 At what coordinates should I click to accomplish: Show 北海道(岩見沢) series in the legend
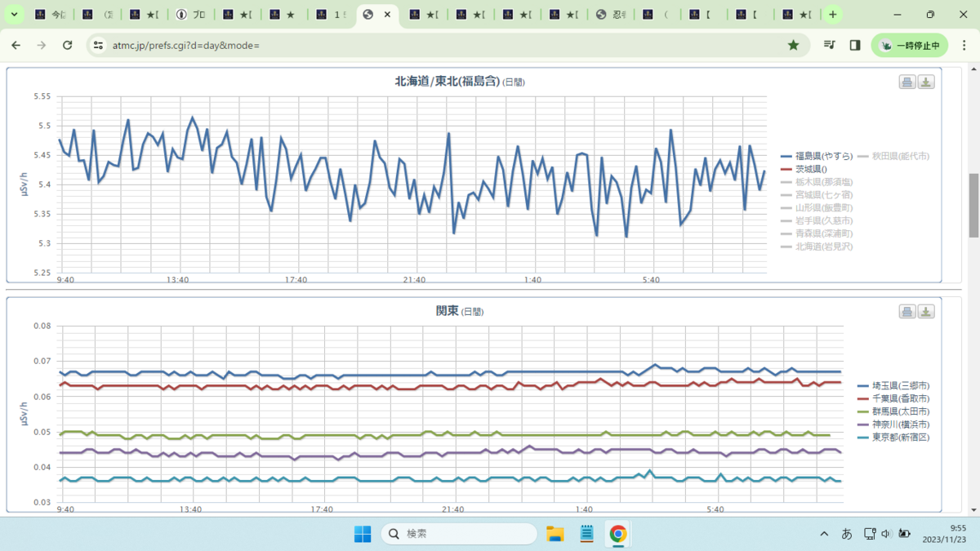(817, 247)
